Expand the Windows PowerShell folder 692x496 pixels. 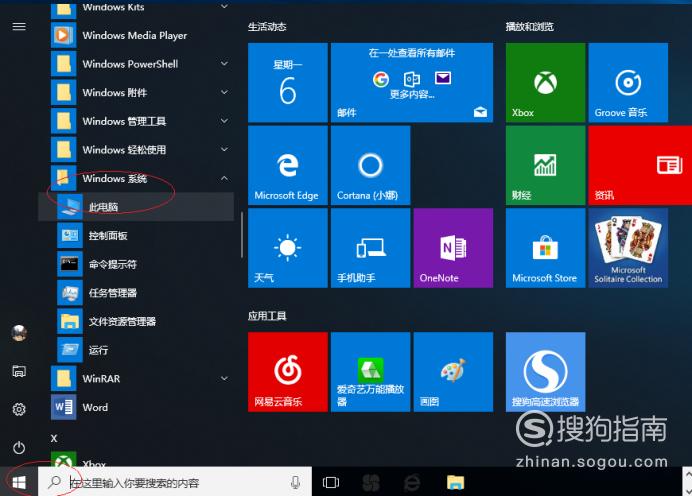coord(136,64)
